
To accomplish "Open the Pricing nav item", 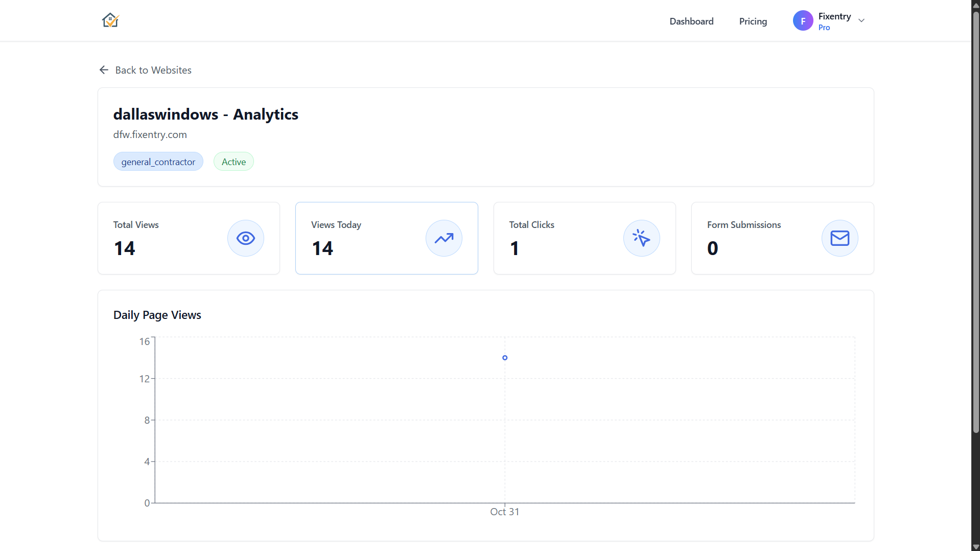I will point(753,21).
